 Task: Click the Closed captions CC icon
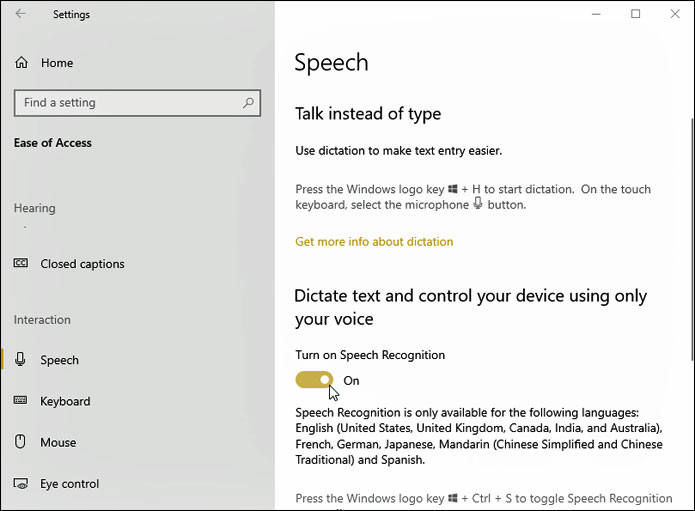21,264
